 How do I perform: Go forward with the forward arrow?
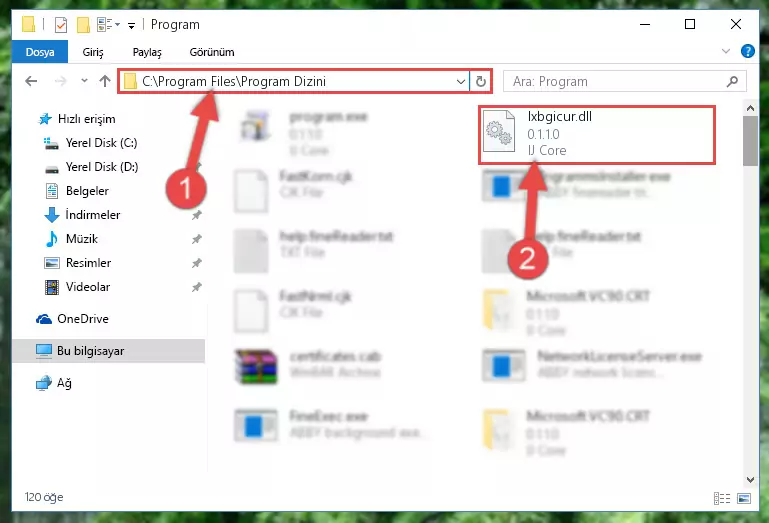click(x=60, y=81)
